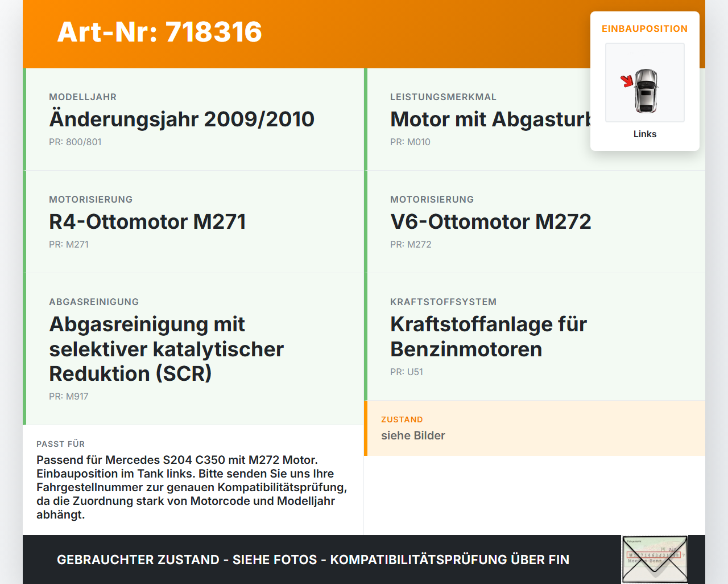Click the Art-Nr: 718316 heading
The image size is (728, 584).
159,32
